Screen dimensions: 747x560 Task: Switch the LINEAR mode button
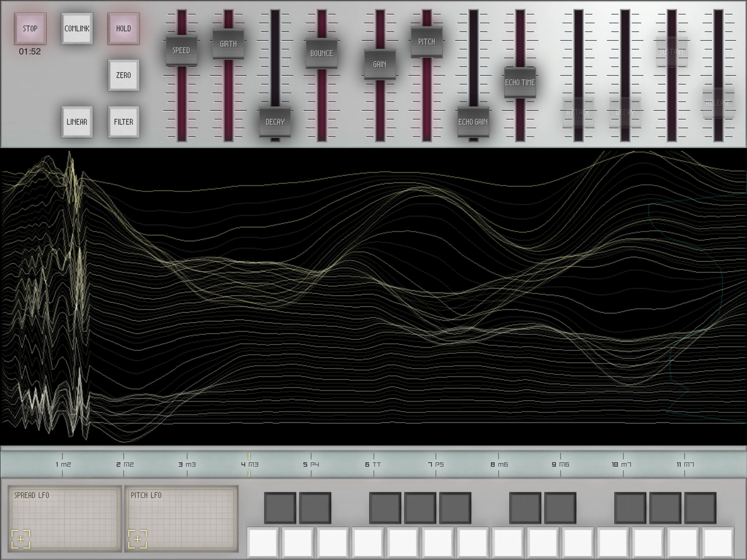click(x=77, y=122)
